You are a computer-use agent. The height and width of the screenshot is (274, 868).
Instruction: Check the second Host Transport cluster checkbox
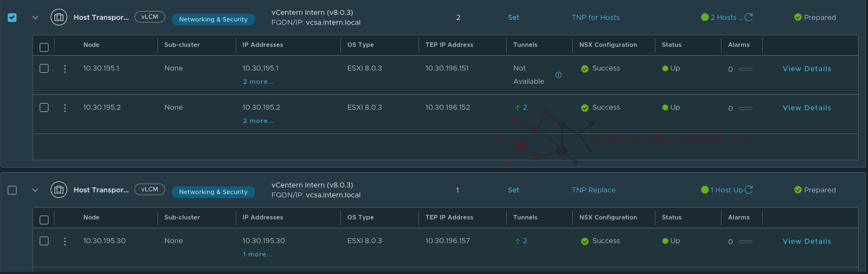pyautogui.click(x=12, y=190)
